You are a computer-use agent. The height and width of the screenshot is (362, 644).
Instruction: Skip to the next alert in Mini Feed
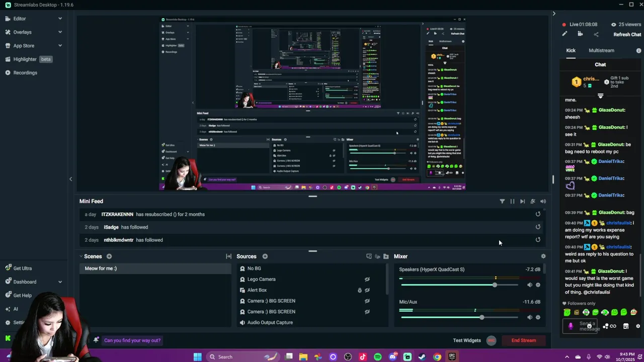[x=522, y=202]
